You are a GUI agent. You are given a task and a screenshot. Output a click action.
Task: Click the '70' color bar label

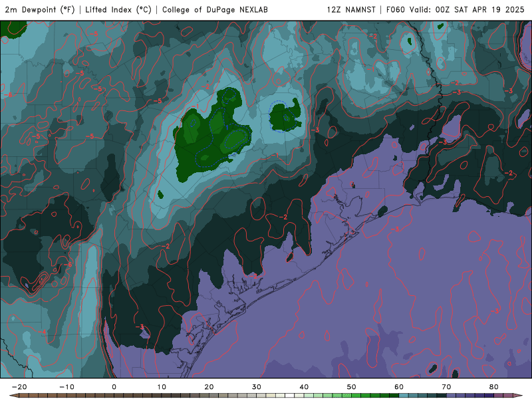[446, 387]
